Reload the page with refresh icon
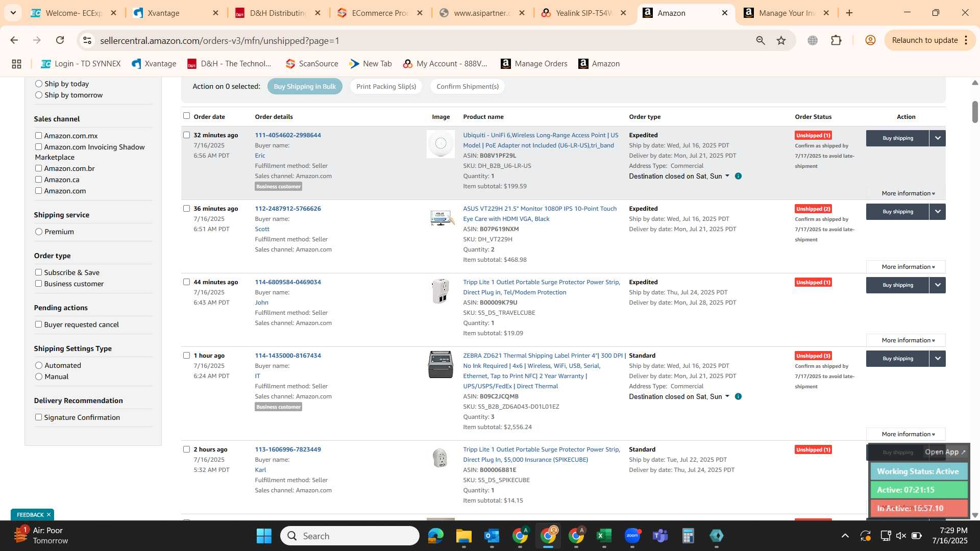Viewport: 980px width, 551px height. click(60, 40)
